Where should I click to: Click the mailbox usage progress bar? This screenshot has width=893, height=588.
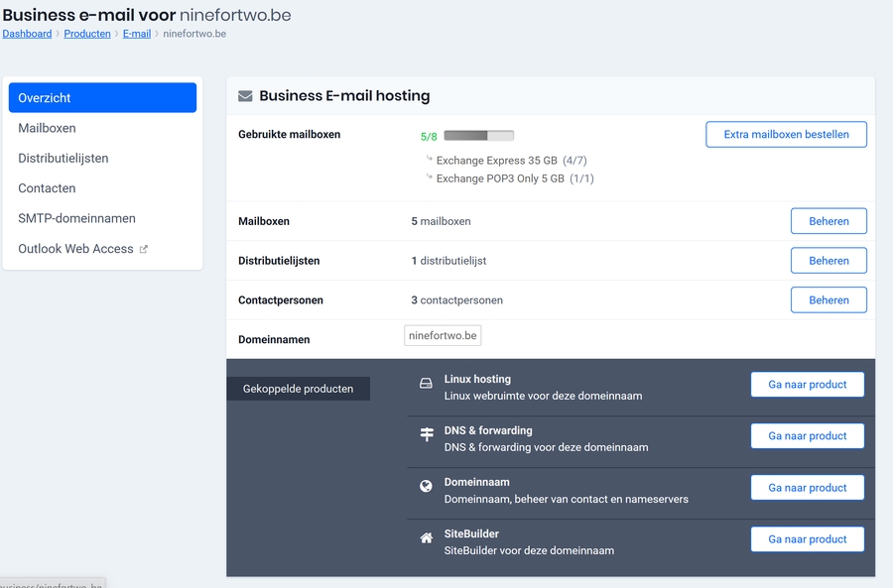point(479,135)
